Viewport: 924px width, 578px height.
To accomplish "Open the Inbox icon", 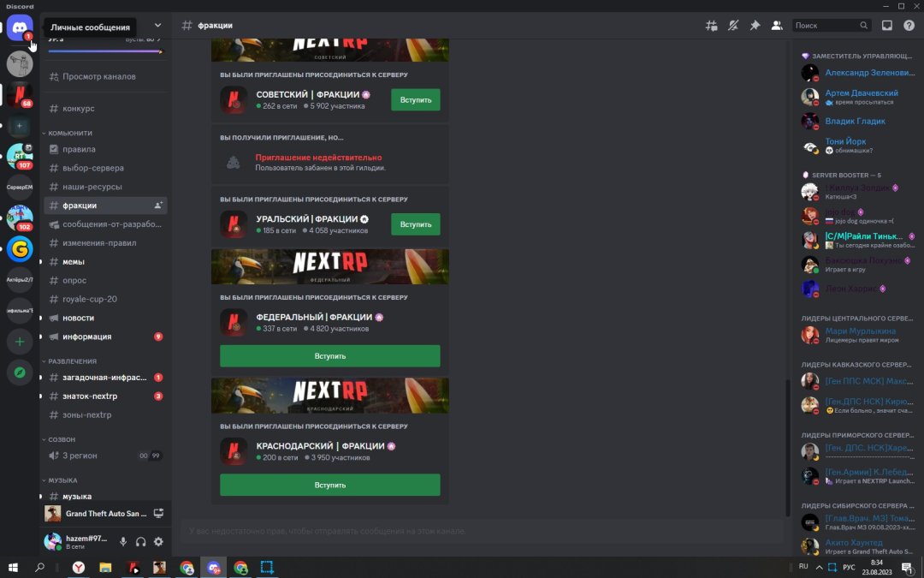I will (x=887, y=26).
